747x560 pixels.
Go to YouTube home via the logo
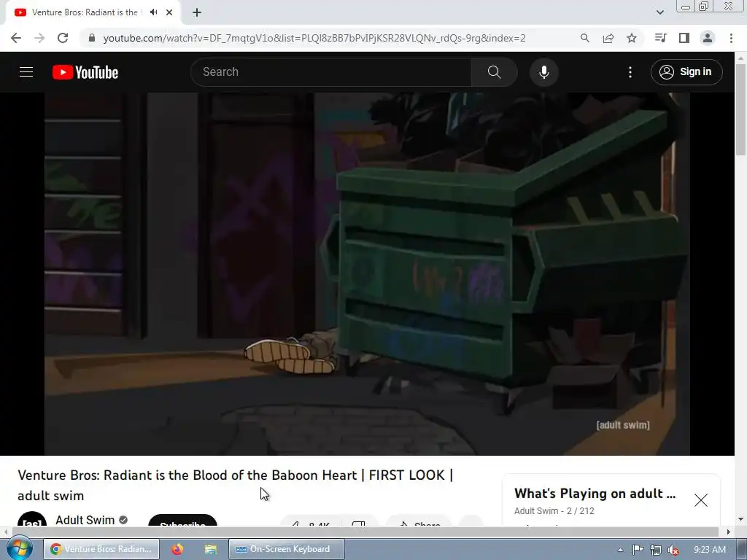(85, 72)
